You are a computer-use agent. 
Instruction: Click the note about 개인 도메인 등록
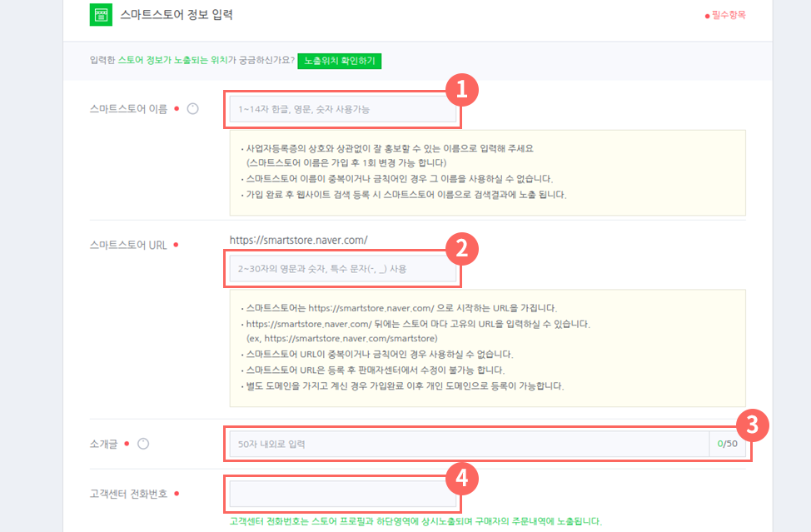(x=402, y=386)
